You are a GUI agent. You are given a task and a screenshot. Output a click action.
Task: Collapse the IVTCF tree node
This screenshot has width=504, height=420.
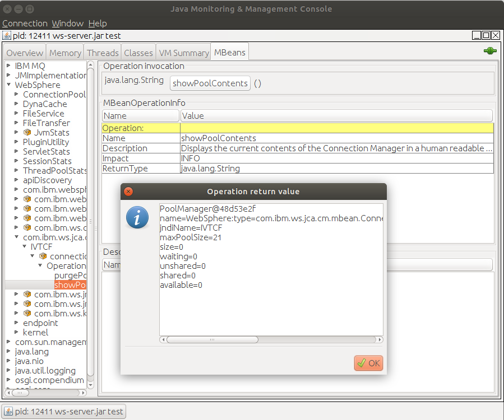point(25,246)
